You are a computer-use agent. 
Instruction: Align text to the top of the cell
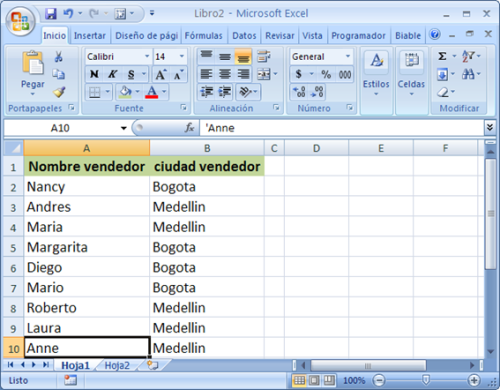206,56
